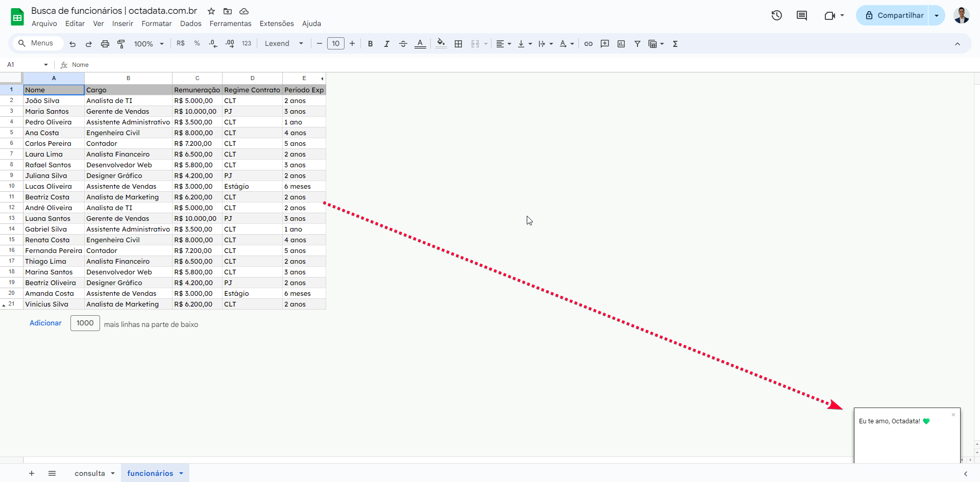Image resolution: width=980 pixels, height=482 pixels.
Task: Open the Formatar menu
Action: (156, 23)
